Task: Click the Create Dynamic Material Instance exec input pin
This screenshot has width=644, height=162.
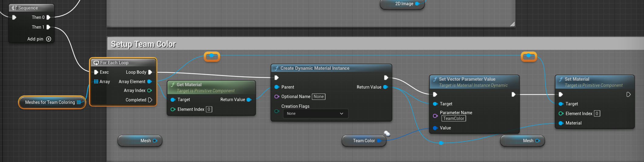Action: click(x=277, y=78)
